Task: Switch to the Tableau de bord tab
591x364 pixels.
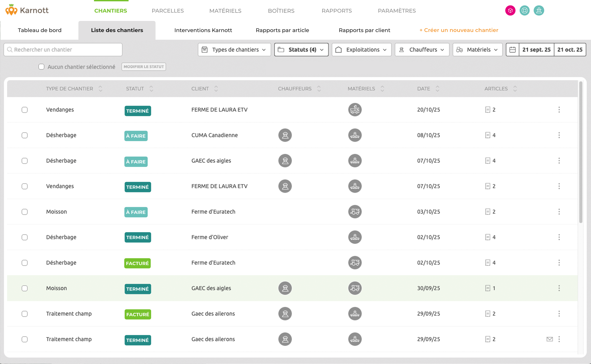Action: [39, 30]
